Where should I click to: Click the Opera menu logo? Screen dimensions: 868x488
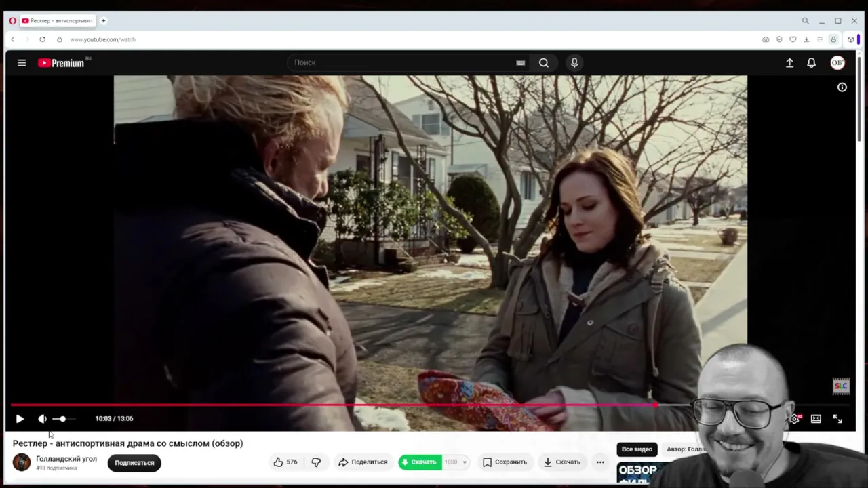12,21
